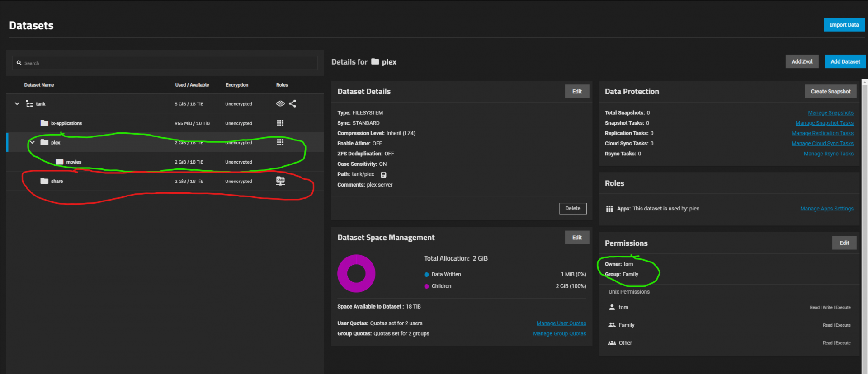Click the SMB share role icon for share
868x374 pixels.
click(280, 181)
